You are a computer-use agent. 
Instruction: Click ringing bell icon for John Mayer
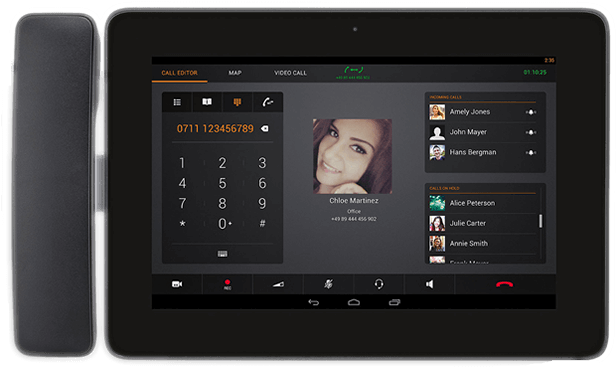[531, 132]
